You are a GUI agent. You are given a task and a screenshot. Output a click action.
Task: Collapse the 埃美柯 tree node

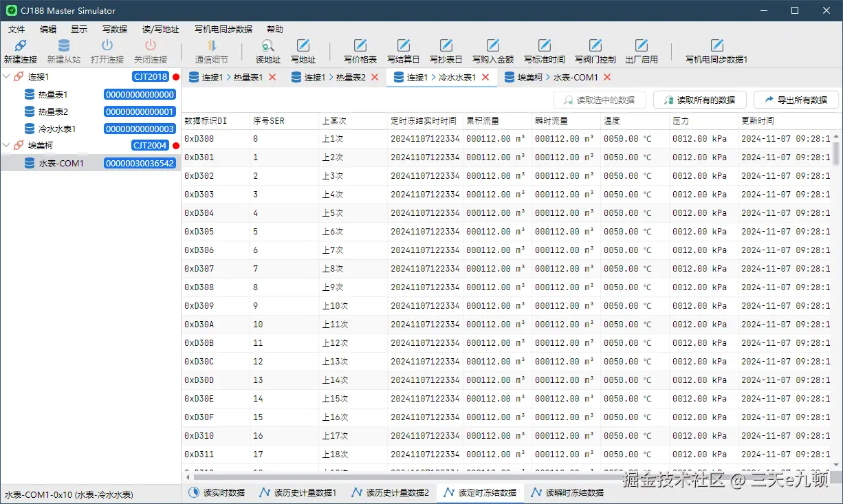click(7, 146)
